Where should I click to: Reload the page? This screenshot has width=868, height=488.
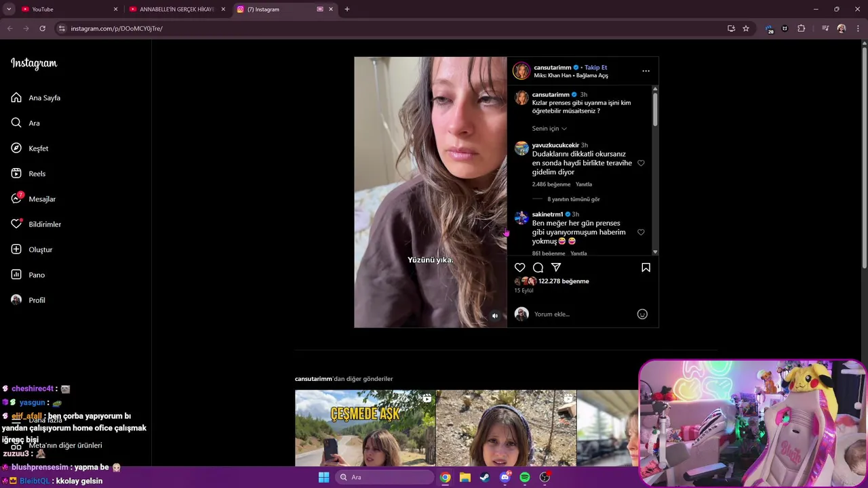[42, 28]
